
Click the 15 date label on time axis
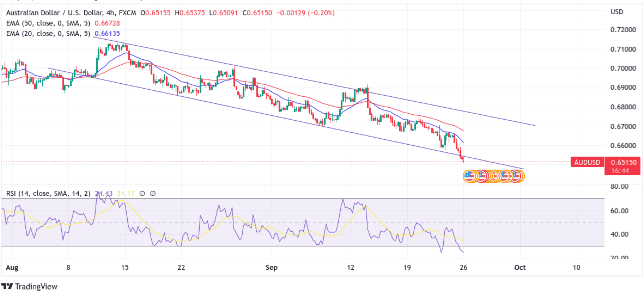(x=125, y=267)
